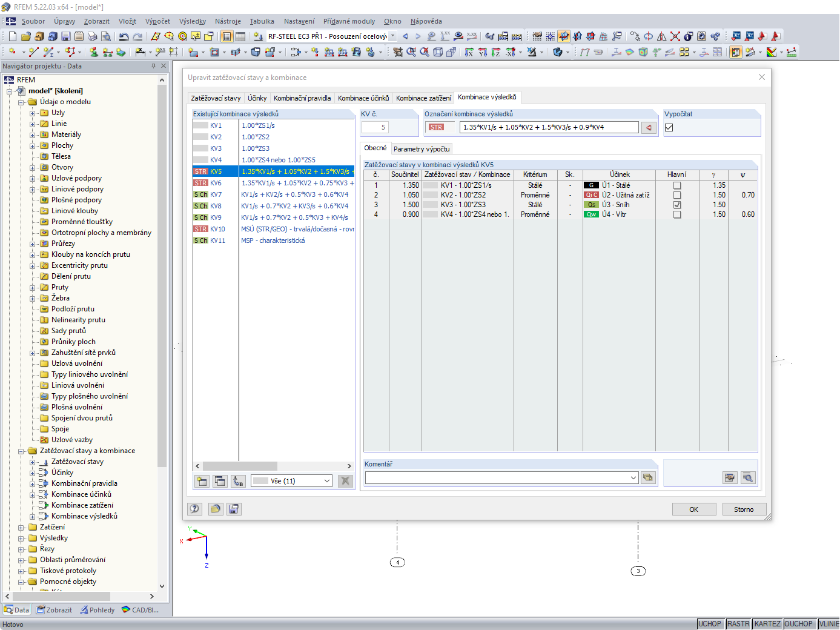Image resolution: width=840 pixels, height=630 pixels.
Task: Open the Přídavné moduly menu
Action: pyautogui.click(x=349, y=21)
